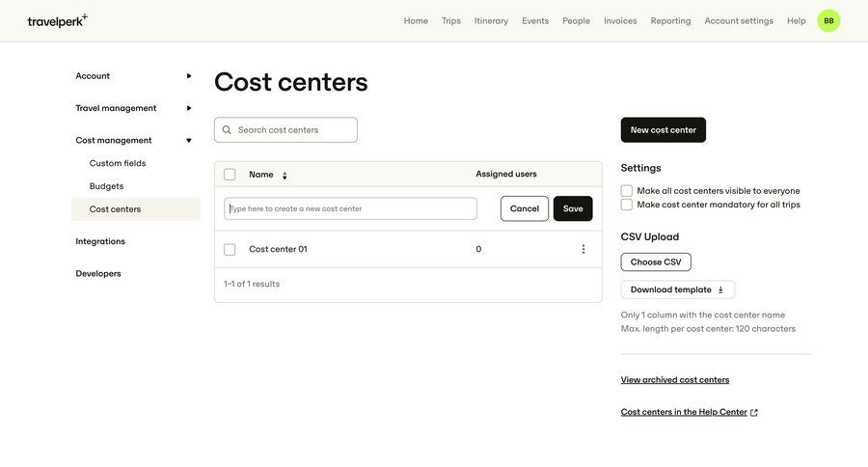Collapse the Cost management section

[189, 141]
